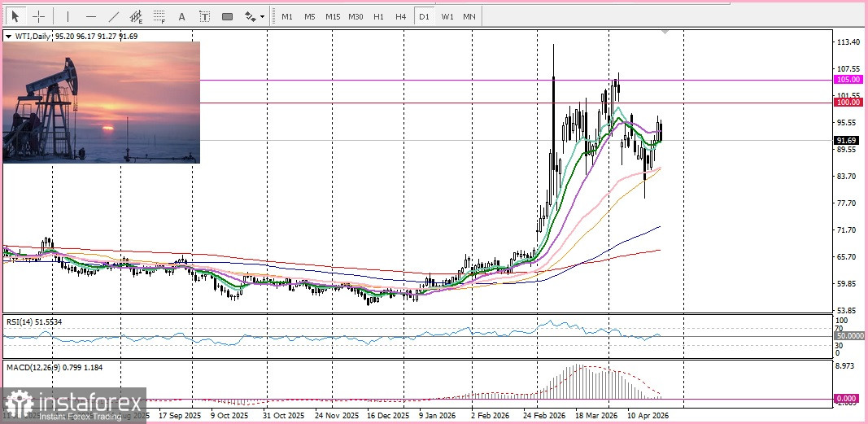Click the magenta 105.00 price level label

coord(848,80)
